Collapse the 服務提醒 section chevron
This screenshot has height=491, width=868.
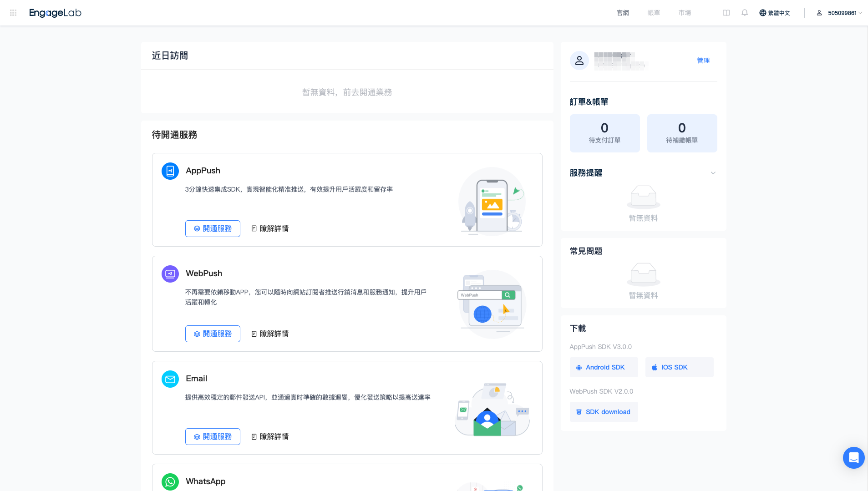pos(713,173)
